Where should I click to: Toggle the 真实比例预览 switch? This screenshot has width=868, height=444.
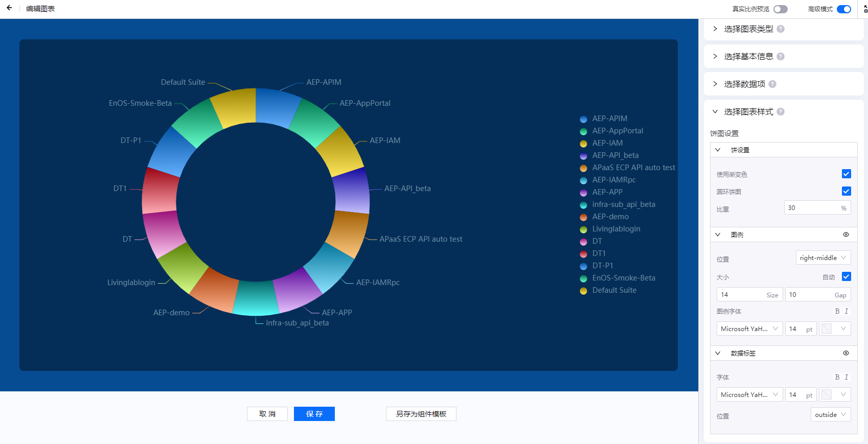click(x=781, y=9)
